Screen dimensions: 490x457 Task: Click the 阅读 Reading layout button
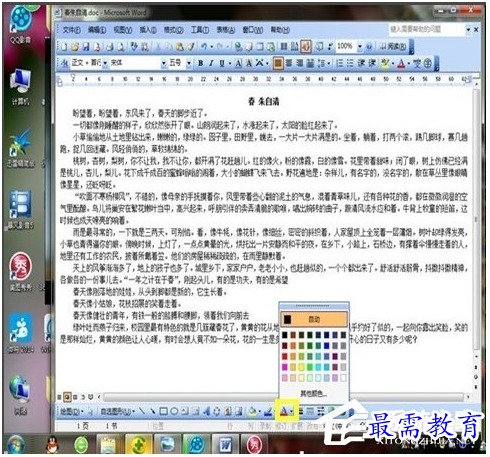(393, 46)
